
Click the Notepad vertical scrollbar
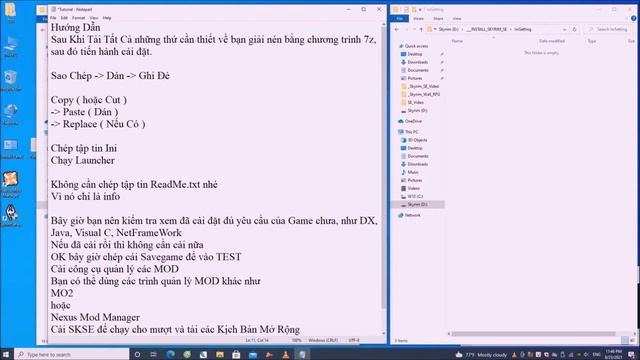point(383,167)
